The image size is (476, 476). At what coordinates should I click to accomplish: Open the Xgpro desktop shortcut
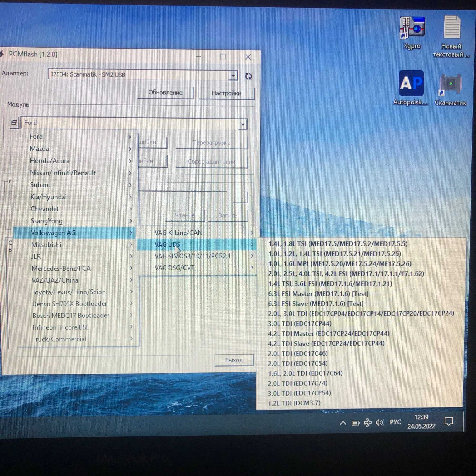point(412,33)
